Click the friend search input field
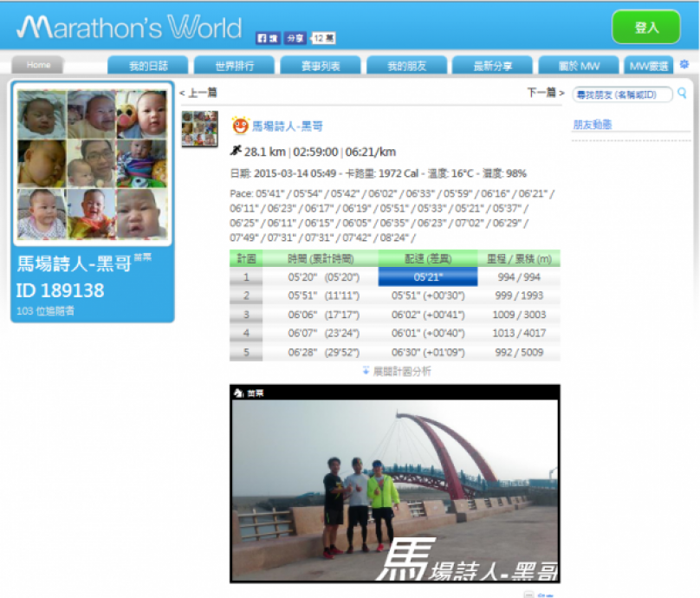The image size is (700, 598). [622, 94]
